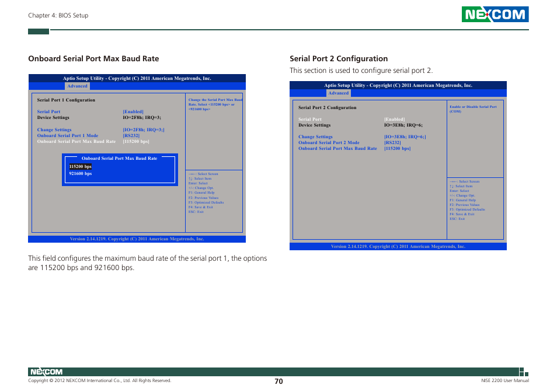Click the Aptio Setup Utility title in right screen
The width and height of the screenshot is (557, 392).
point(398,86)
